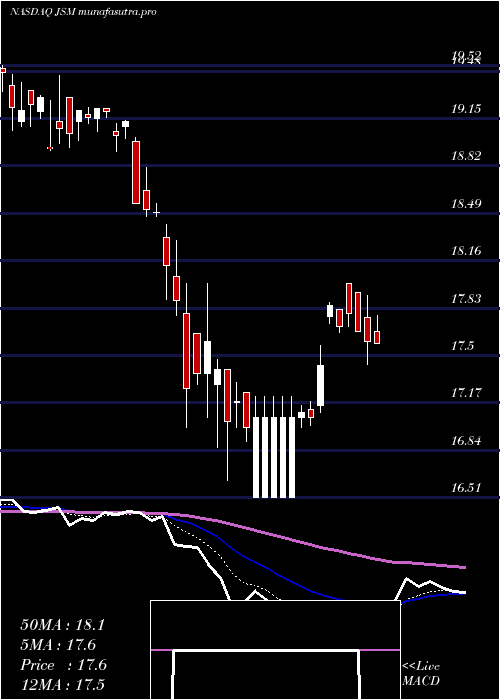The width and height of the screenshot is (500, 700).
Task: Click the 50MA : 18.1 readout
Action: point(62,625)
